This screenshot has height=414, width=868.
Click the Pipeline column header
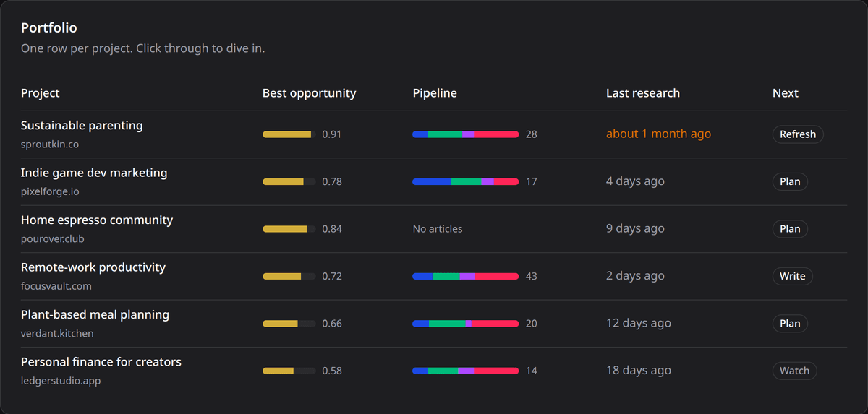pyautogui.click(x=435, y=93)
